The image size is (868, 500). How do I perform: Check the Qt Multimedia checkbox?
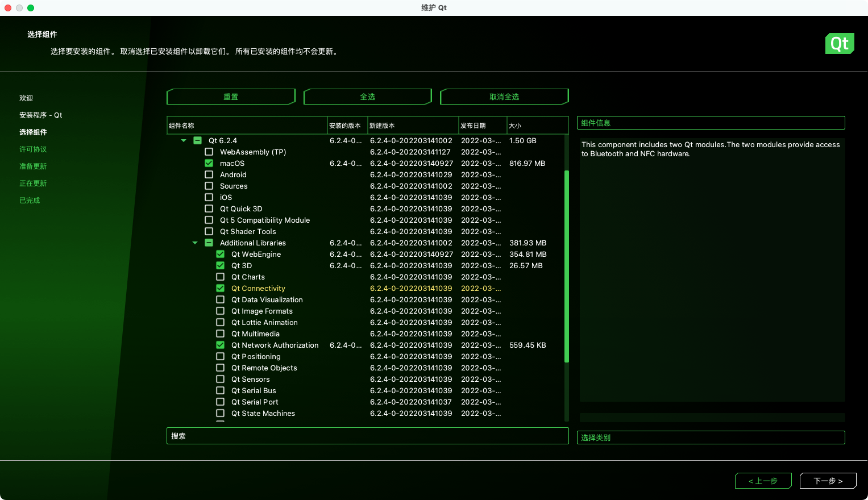(x=220, y=334)
